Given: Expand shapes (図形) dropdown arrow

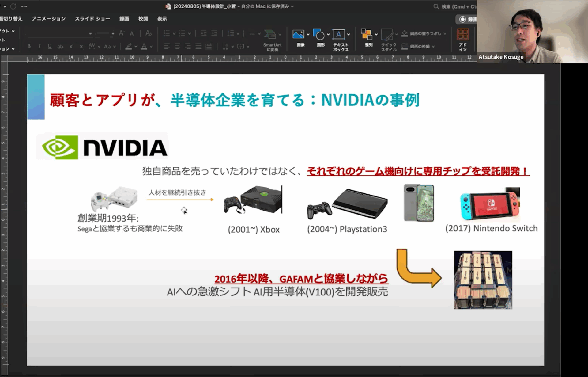Looking at the screenshot, I should [328, 34].
